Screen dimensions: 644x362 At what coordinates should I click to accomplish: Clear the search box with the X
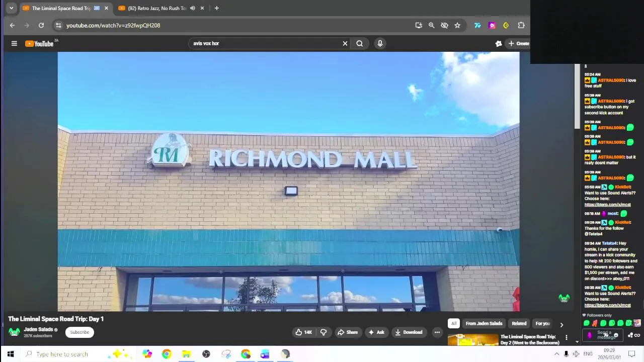(x=345, y=44)
